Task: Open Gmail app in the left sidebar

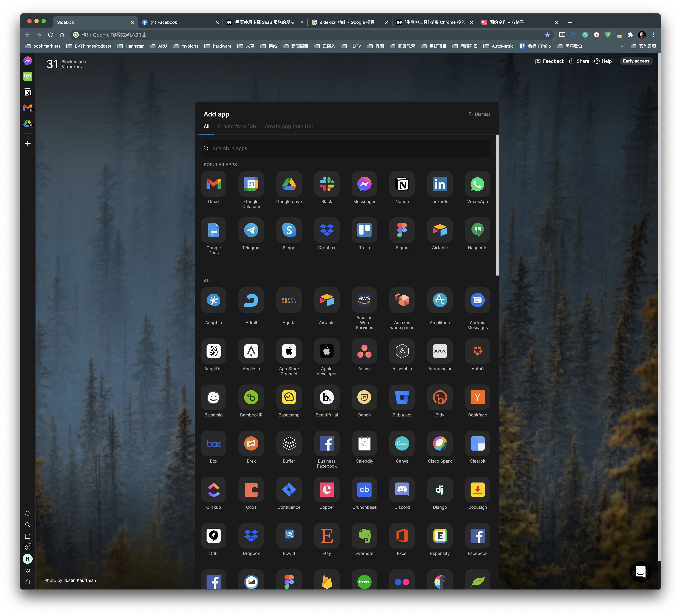Action: [28, 108]
